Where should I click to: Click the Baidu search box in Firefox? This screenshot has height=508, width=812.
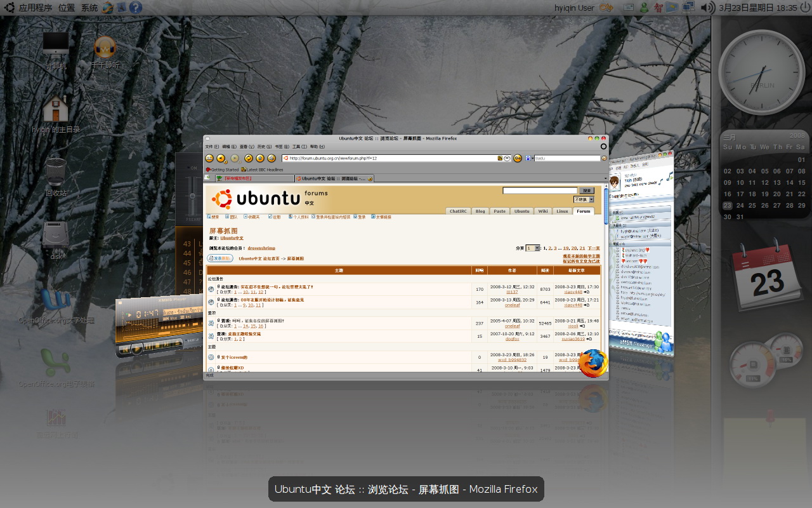pos(567,158)
